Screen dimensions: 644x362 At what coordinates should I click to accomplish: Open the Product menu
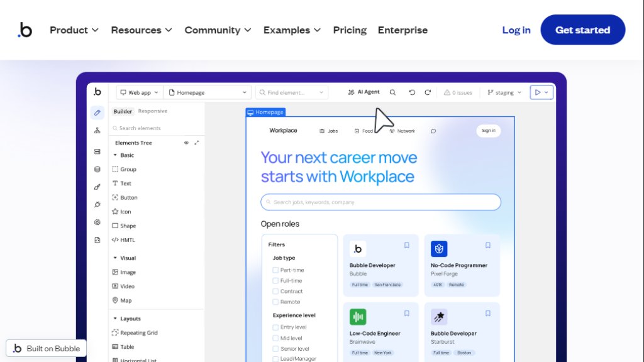tap(74, 30)
